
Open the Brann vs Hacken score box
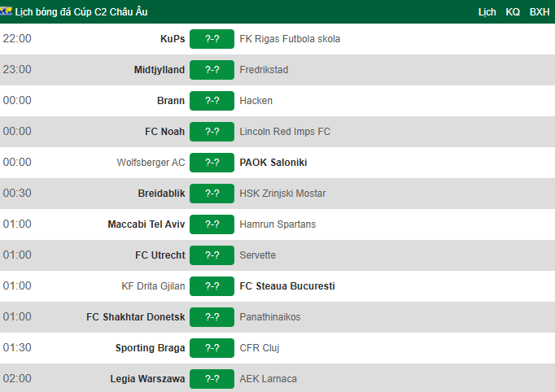pos(212,101)
